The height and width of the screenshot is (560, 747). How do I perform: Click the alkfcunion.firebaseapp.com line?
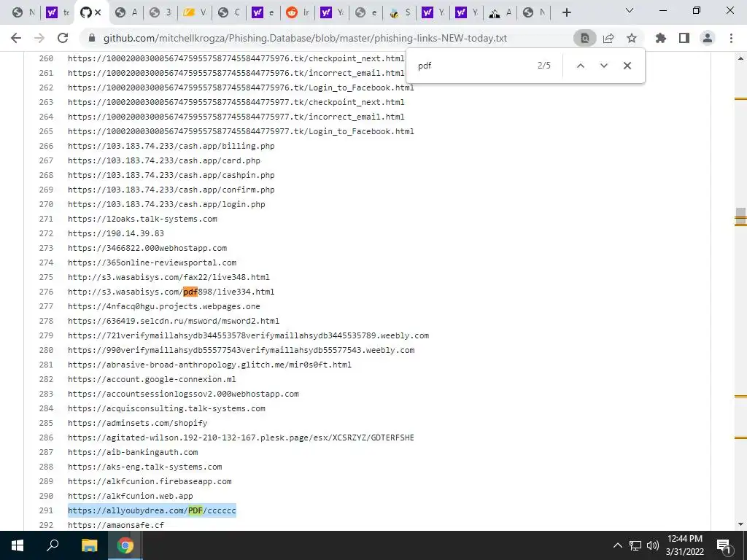point(150,481)
